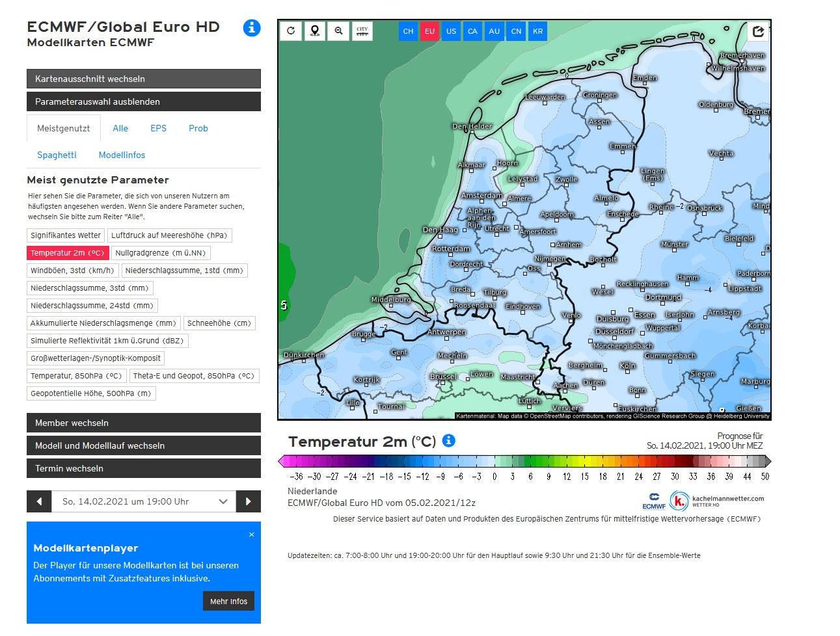
Task: Select Temperatur, 850hPa (°C) parameter
Action: point(76,376)
